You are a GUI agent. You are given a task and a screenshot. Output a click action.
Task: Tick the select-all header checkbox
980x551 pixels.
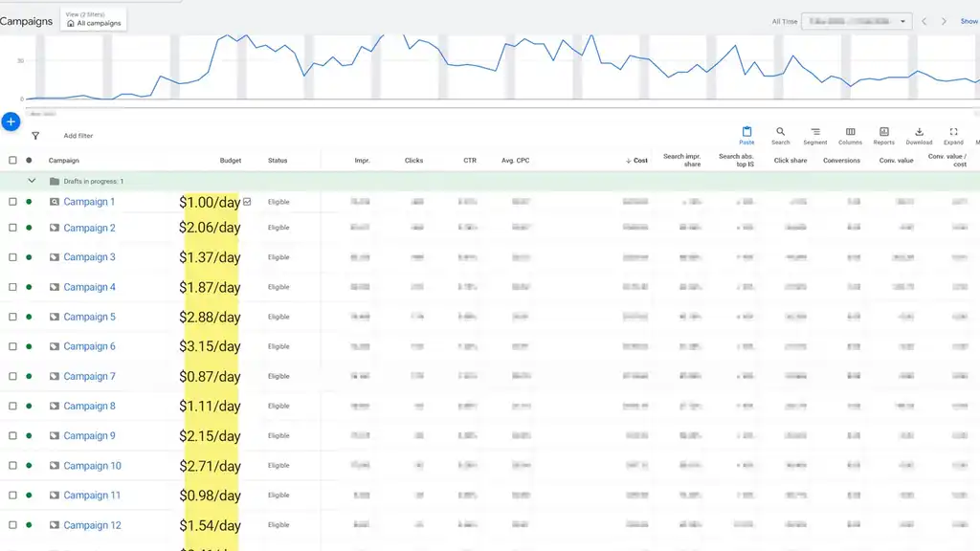(12, 161)
